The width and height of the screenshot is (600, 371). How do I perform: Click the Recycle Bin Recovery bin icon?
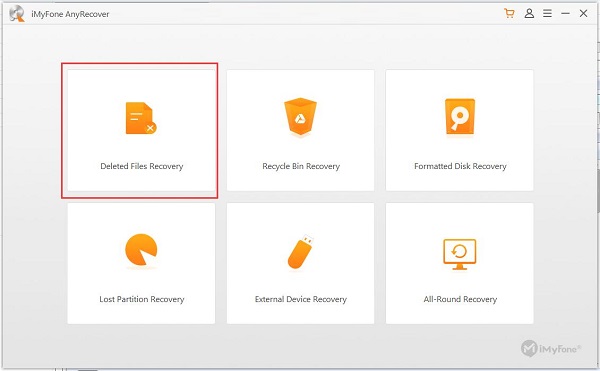(300, 117)
